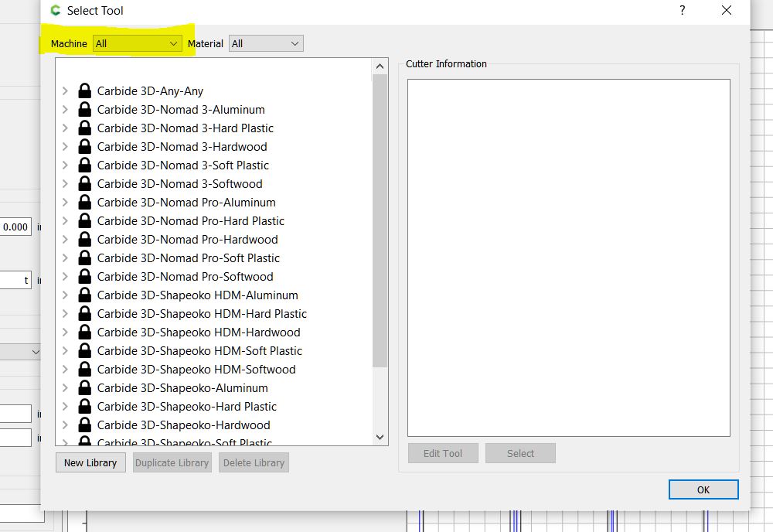Expand Carbide 3D-Nomad 3-Aluminum library

[x=65, y=110]
